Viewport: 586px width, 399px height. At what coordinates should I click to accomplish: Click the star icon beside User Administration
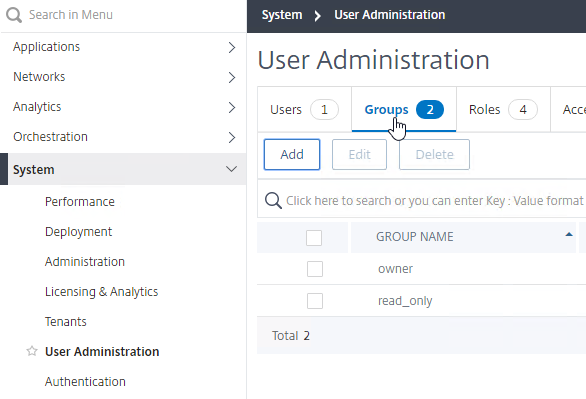tap(32, 351)
